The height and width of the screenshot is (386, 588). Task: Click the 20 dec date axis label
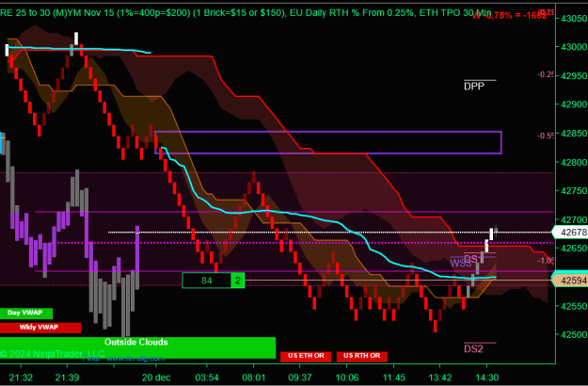(x=156, y=378)
